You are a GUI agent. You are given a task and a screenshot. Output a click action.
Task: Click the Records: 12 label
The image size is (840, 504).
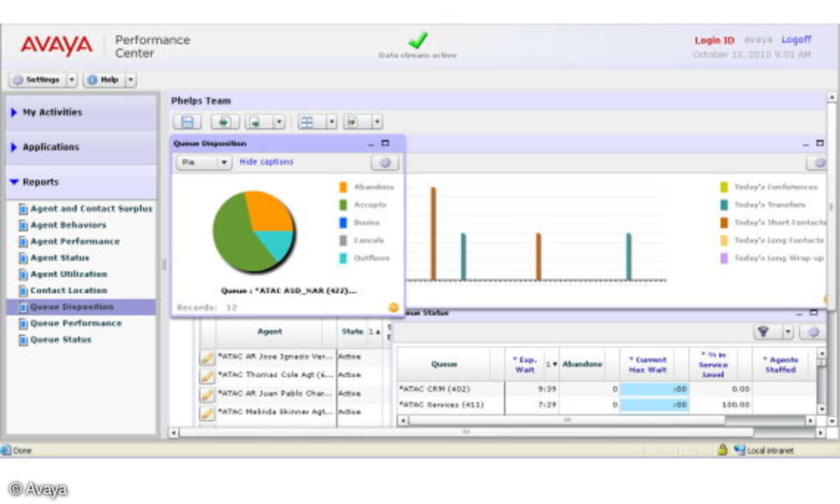point(207,307)
